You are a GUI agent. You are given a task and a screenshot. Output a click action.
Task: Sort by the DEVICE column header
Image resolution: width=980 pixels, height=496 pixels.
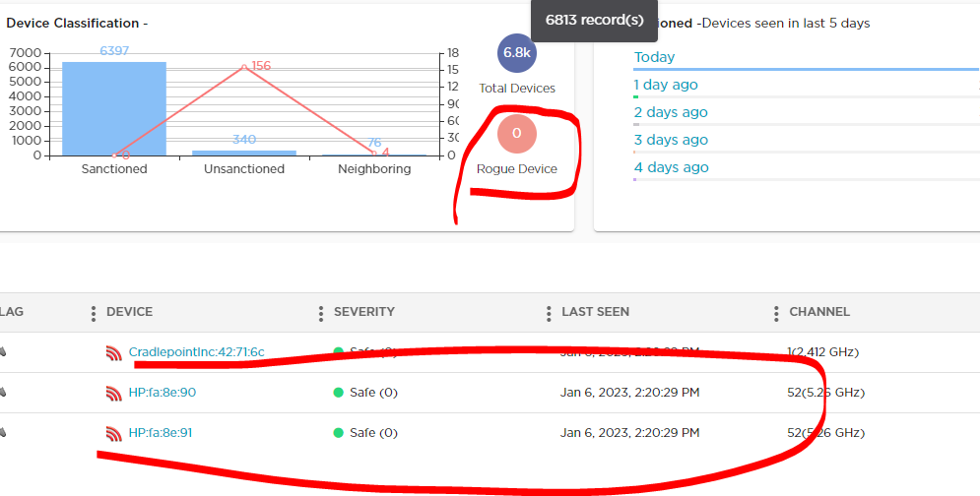tap(129, 312)
